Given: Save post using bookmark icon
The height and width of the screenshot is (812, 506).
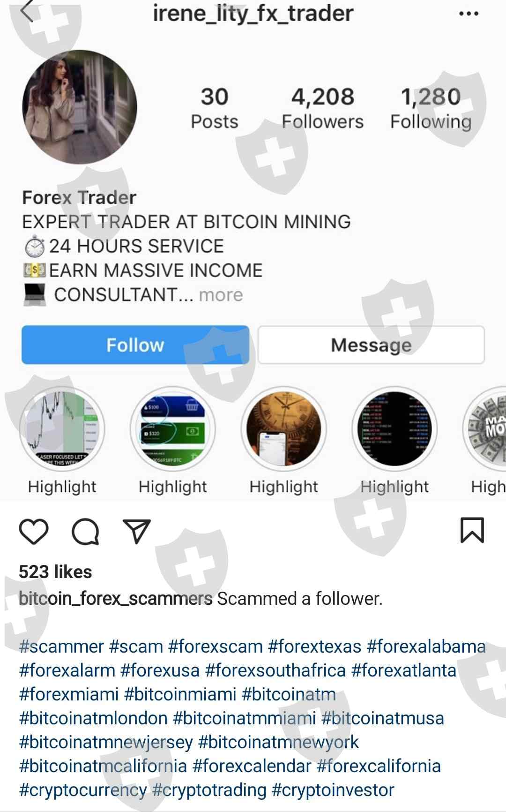Looking at the screenshot, I should pos(472,530).
